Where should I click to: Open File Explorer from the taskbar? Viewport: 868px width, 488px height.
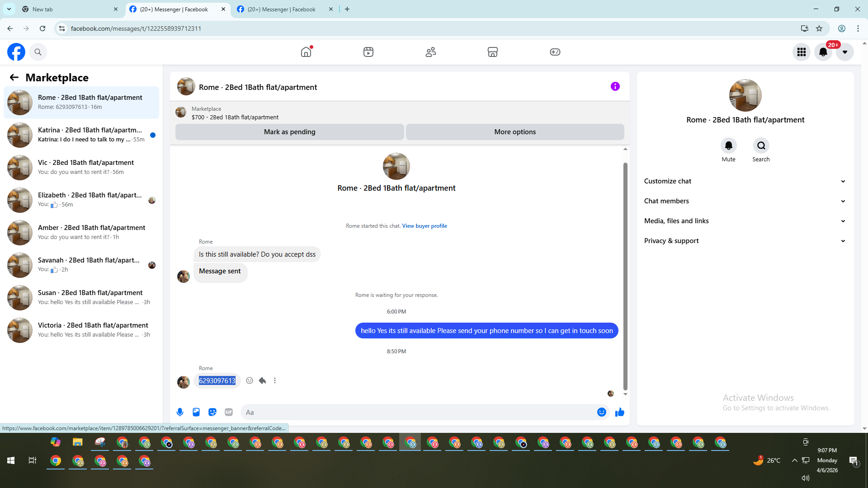pos(78,442)
